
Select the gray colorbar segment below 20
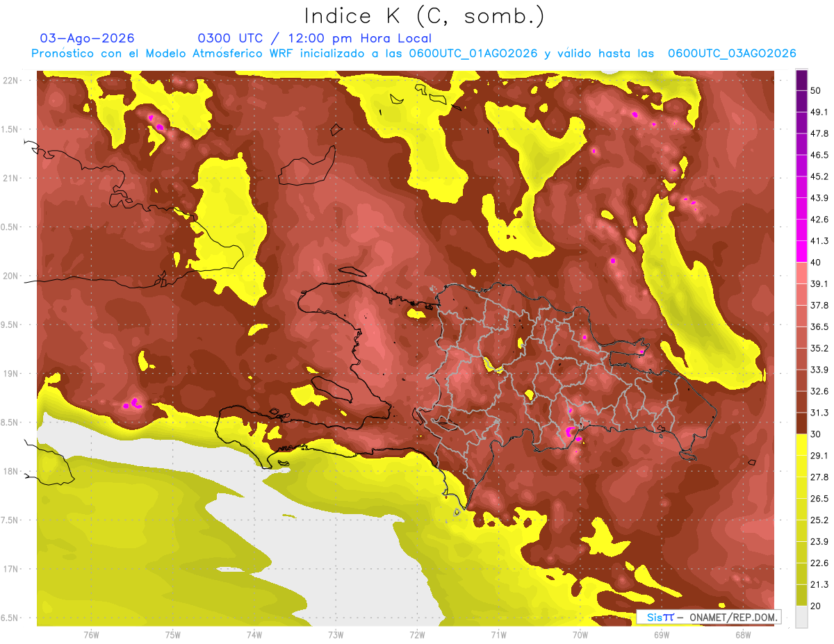[x=801, y=616]
